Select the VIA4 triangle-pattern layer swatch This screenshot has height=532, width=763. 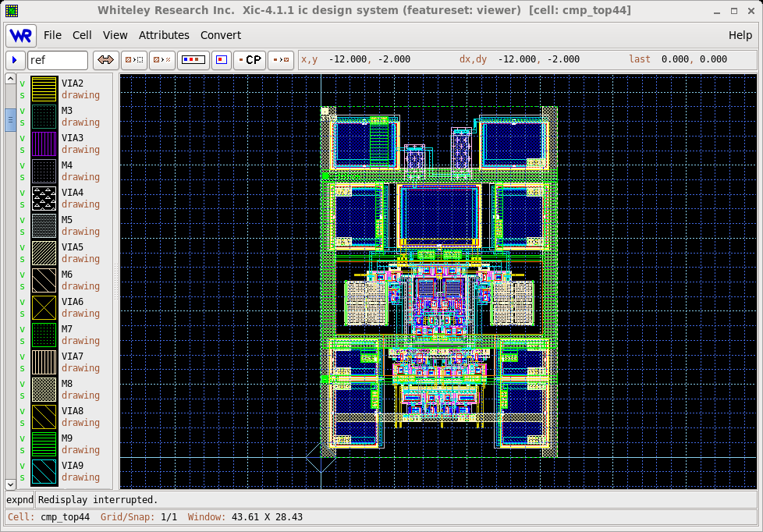click(44, 198)
